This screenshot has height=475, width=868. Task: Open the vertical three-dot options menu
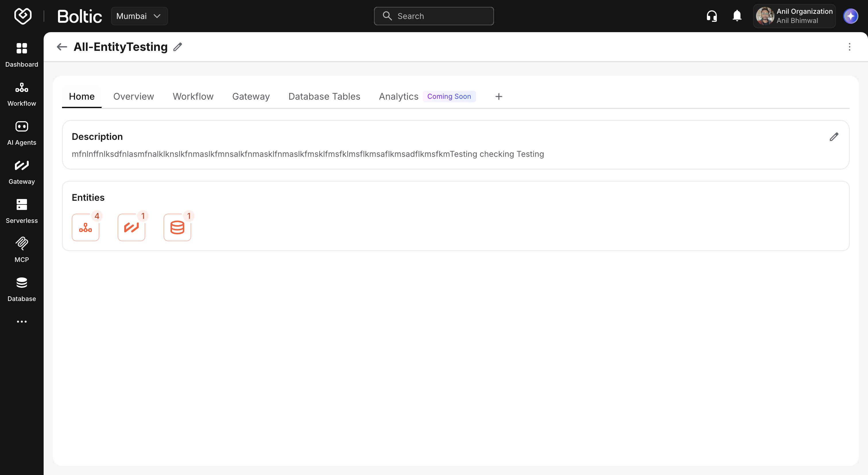(849, 47)
